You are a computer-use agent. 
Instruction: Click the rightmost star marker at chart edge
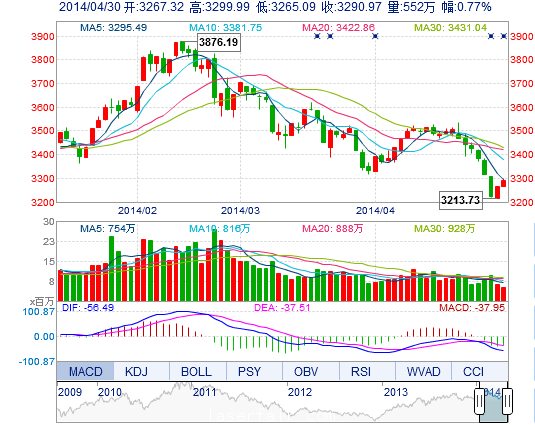(504, 36)
